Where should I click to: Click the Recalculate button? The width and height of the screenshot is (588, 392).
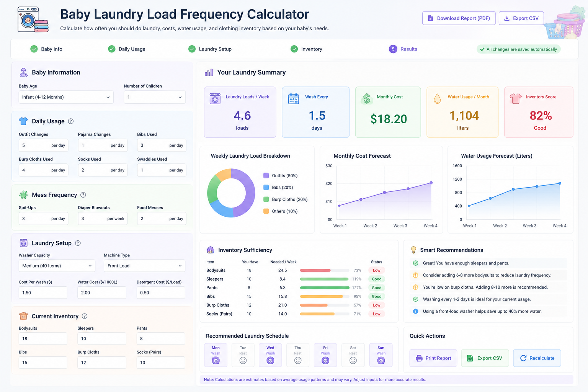537,358
